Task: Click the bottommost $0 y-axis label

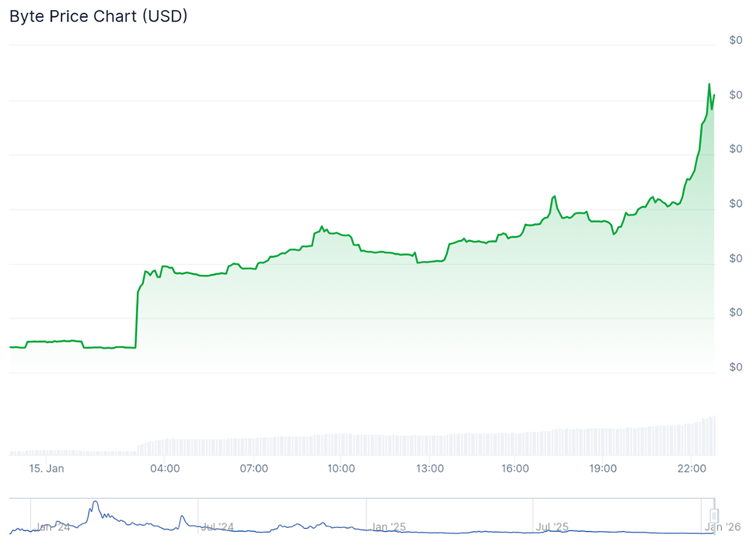Action: (x=736, y=367)
